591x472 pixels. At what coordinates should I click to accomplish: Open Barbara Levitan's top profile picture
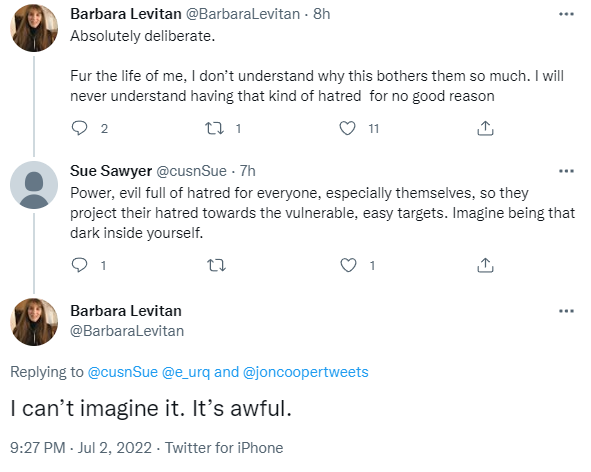(34, 28)
